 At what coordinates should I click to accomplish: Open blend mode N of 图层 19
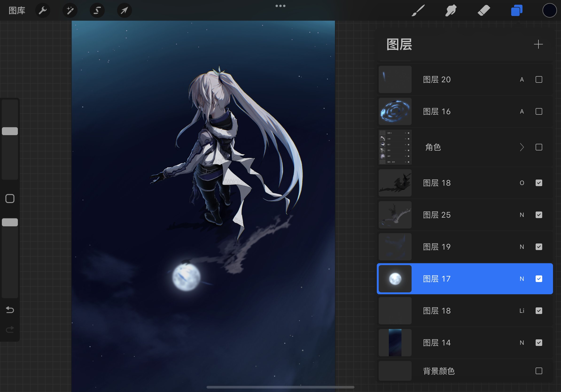(x=522, y=247)
